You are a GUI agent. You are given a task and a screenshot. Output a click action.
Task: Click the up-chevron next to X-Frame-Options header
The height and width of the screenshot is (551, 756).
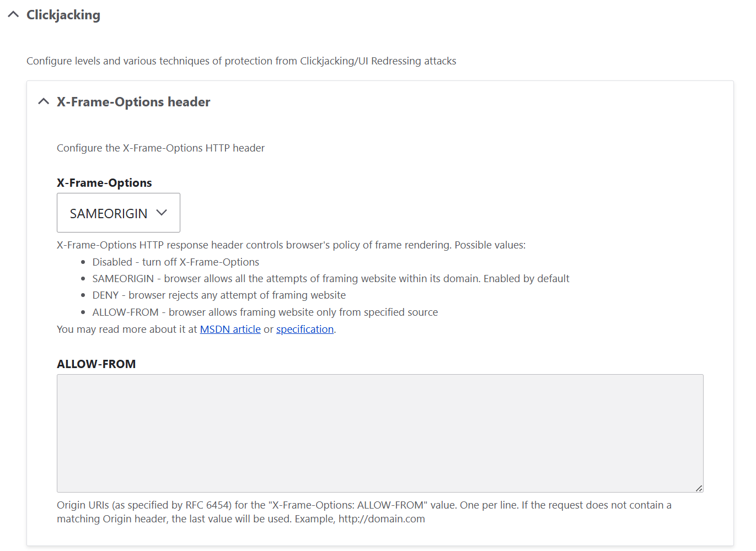click(44, 101)
